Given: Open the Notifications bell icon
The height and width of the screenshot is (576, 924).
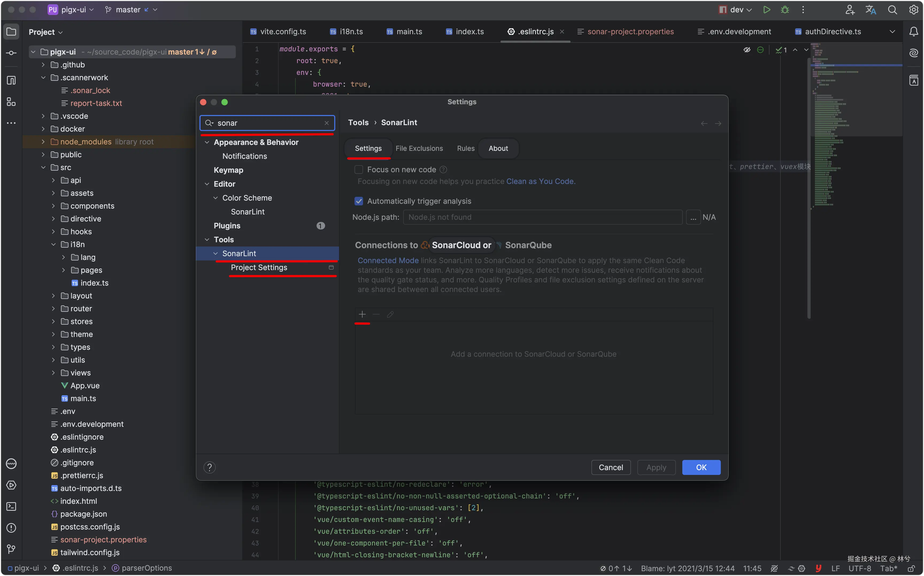Looking at the screenshot, I should tap(914, 32).
